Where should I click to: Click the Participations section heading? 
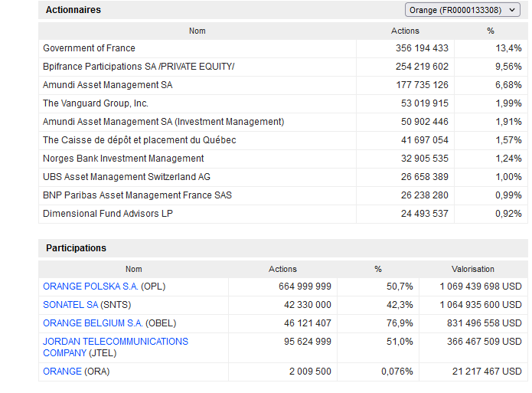point(76,248)
